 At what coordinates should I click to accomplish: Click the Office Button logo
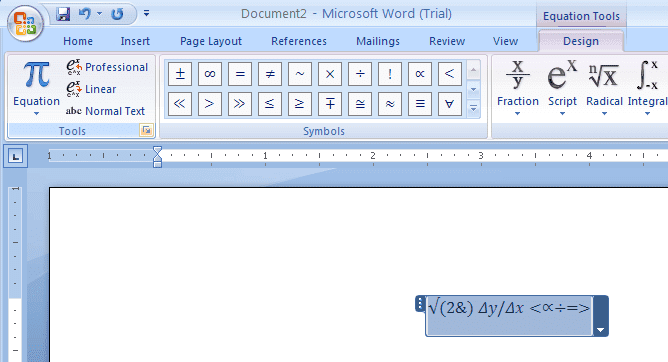[x=25, y=23]
